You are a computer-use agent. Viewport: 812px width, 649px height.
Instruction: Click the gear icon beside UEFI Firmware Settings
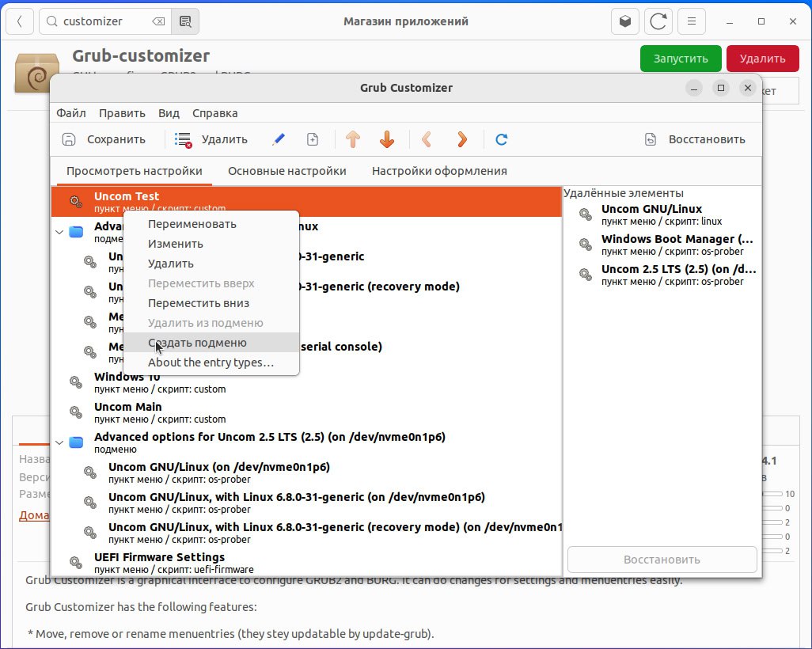tap(76, 563)
